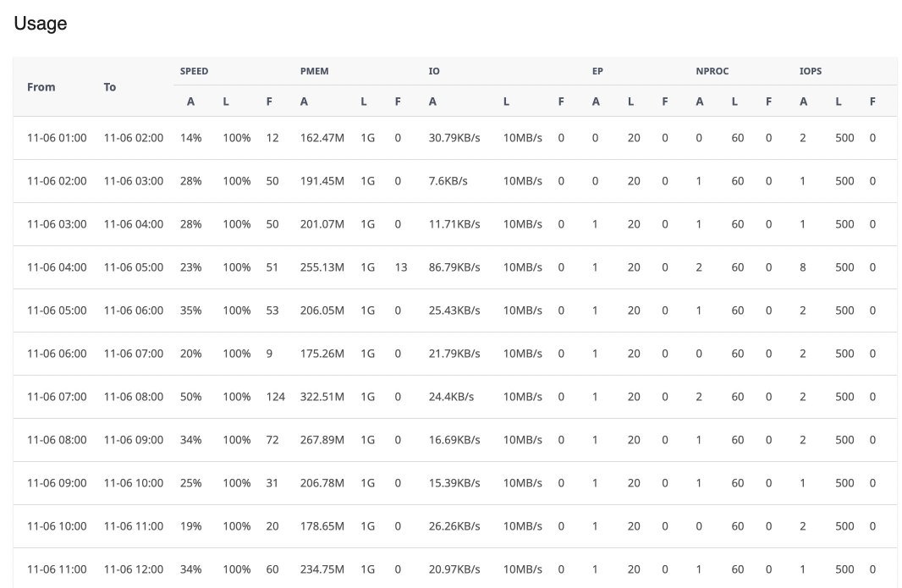Select the PMEM group header

pyautogui.click(x=314, y=71)
